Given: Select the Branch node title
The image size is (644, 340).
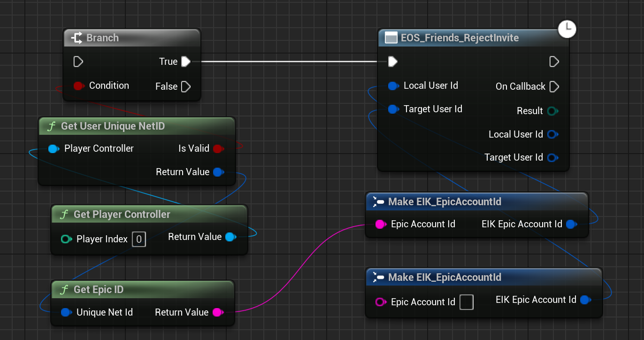Looking at the screenshot, I should pos(102,38).
